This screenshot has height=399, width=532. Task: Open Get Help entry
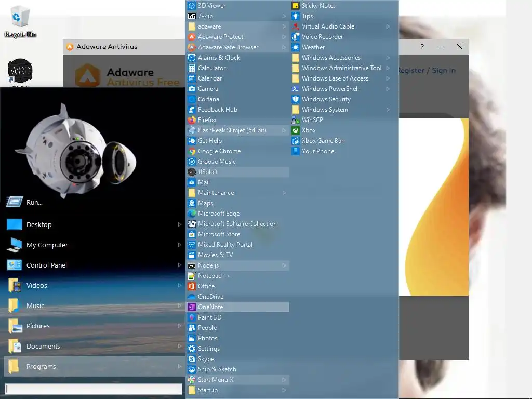click(x=237, y=141)
